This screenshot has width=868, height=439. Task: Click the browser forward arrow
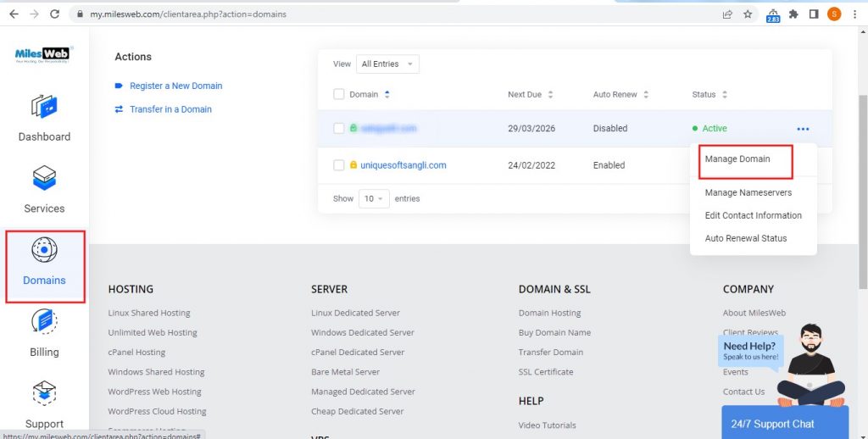click(34, 14)
